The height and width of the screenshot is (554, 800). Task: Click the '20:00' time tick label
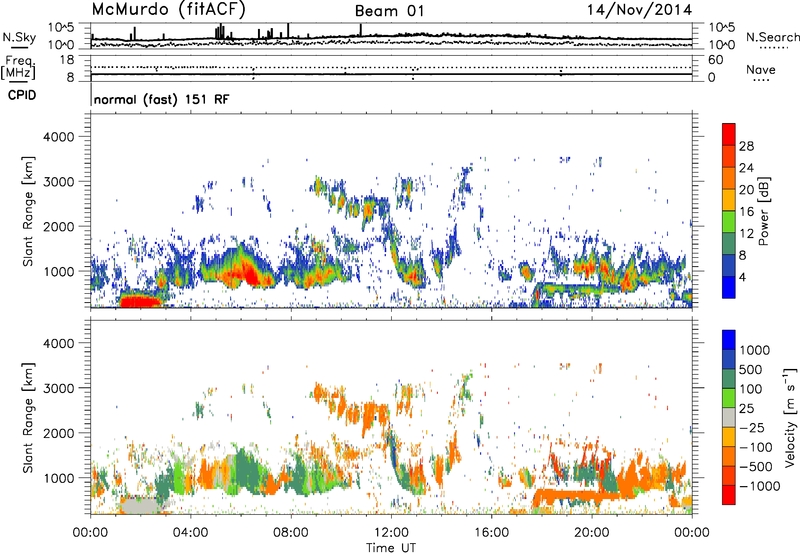[x=592, y=533]
